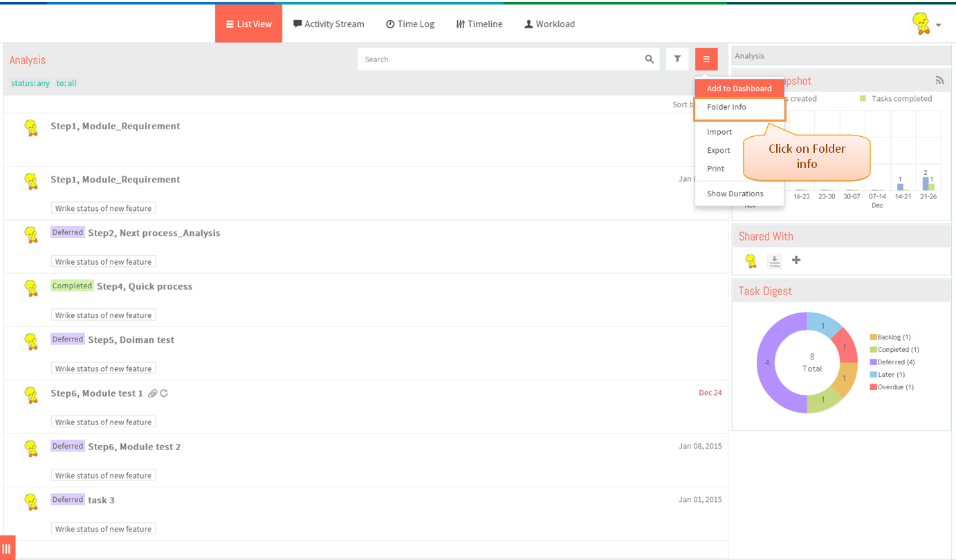The image size is (956, 560).
Task: Click the Task Digest header
Action: (x=764, y=291)
